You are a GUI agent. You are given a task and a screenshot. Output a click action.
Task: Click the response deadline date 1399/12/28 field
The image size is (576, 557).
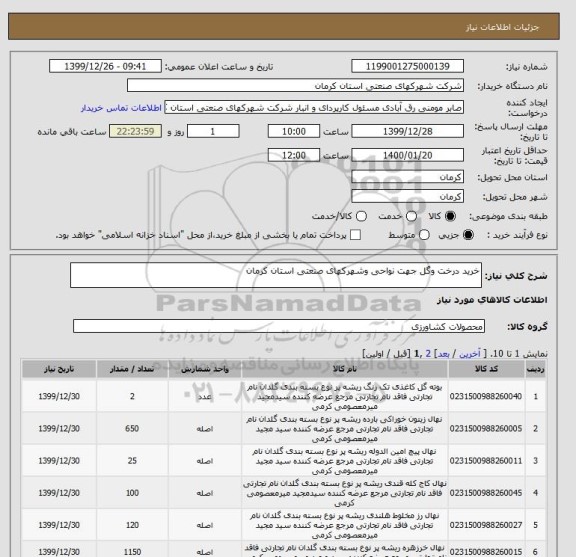pyautogui.click(x=407, y=131)
